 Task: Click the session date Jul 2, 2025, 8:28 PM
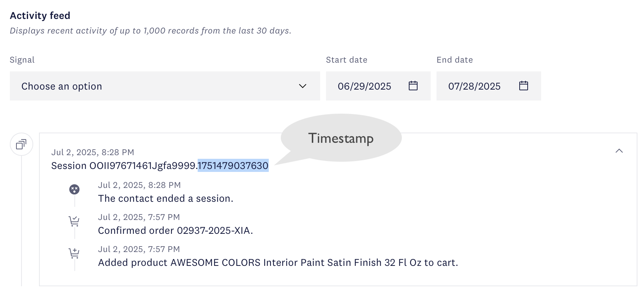[93, 152]
